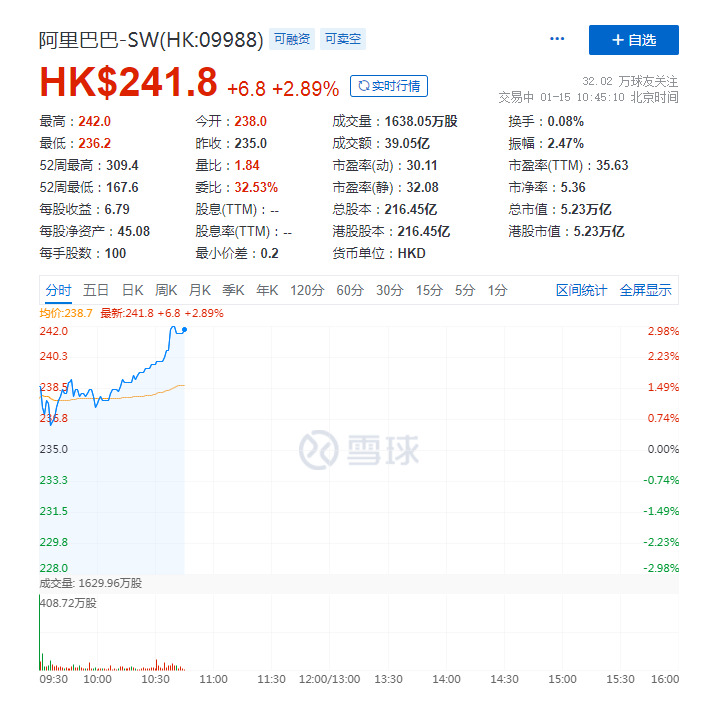The image size is (707, 710).
Task: Click 股息(TTM) dividend field
Action: click(x=237, y=209)
